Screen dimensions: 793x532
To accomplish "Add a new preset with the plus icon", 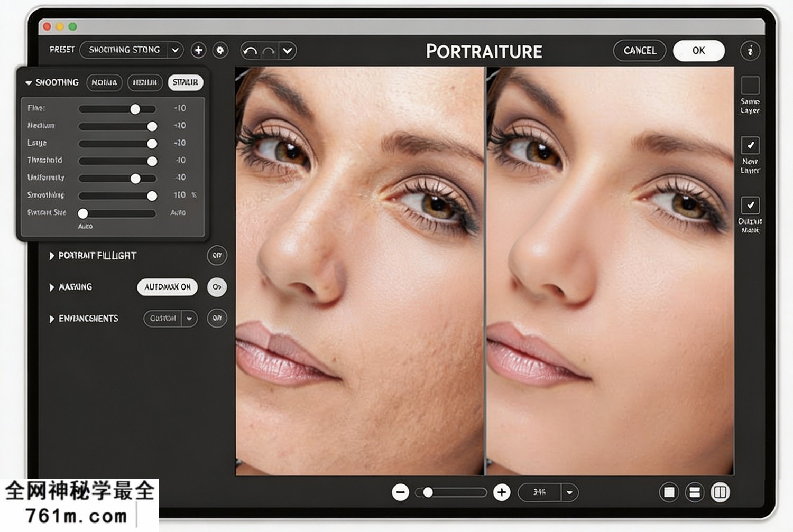I will click(x=198, y=50).
